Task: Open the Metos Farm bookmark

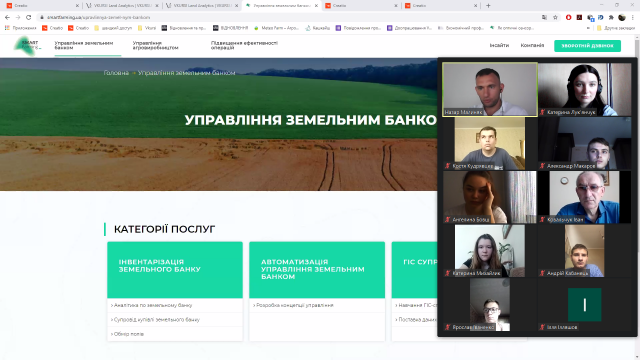Action: 276,28
